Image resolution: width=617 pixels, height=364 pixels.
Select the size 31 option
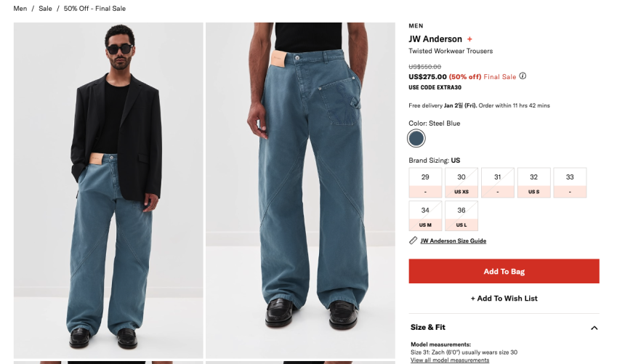click(497, 182)
